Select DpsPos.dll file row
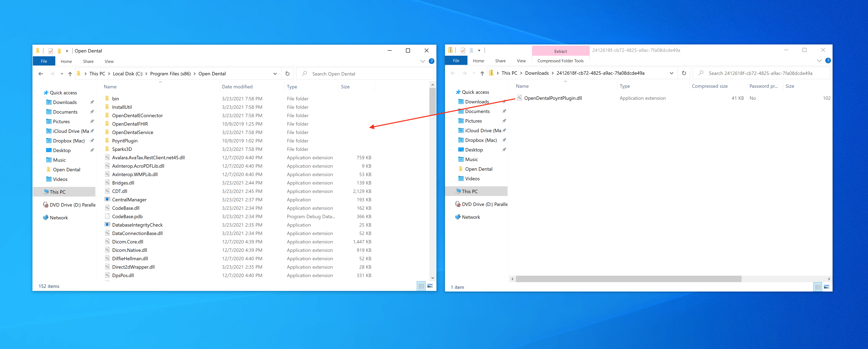This screenshot has height=349, width=868. pos(239,275)
